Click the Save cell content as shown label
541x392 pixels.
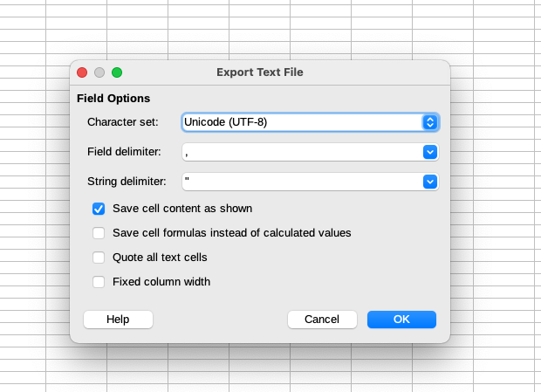[182, 209]
